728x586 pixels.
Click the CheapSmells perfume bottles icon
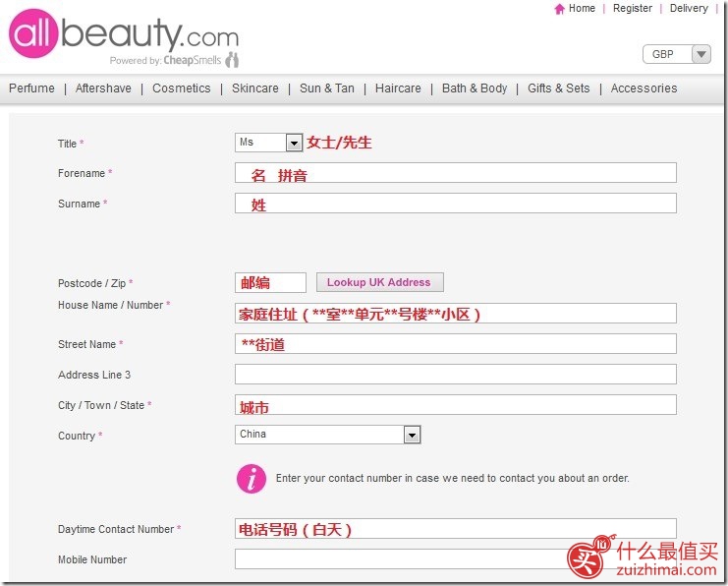[232, 60]
